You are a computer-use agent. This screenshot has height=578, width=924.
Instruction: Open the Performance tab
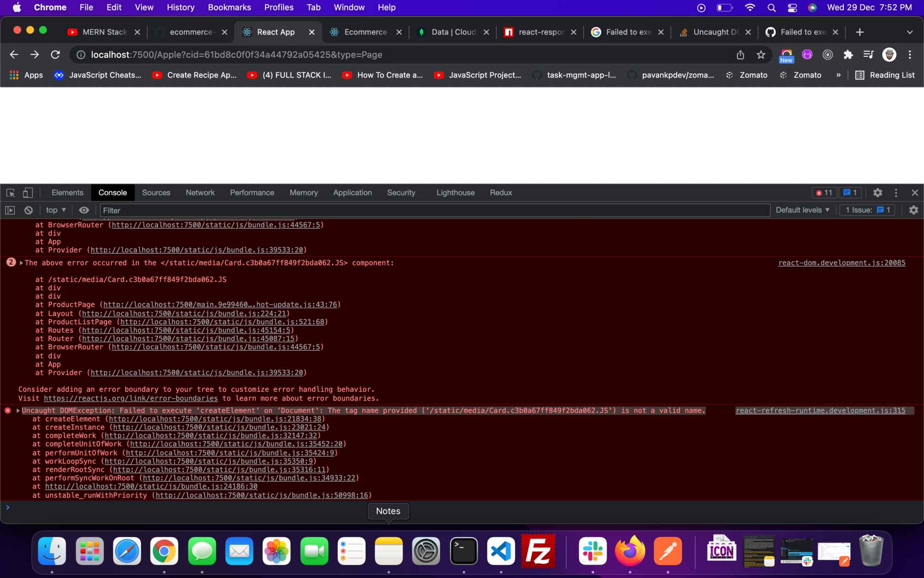click(252, 193)
